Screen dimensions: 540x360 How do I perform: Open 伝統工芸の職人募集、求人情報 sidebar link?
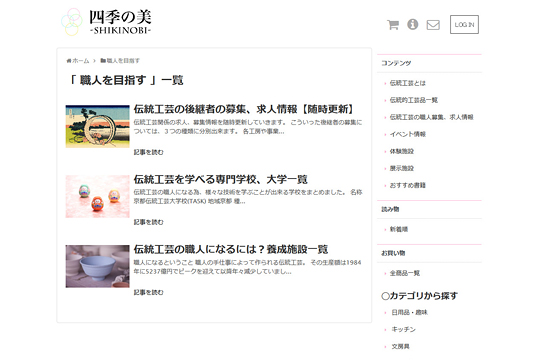[432, 117]
